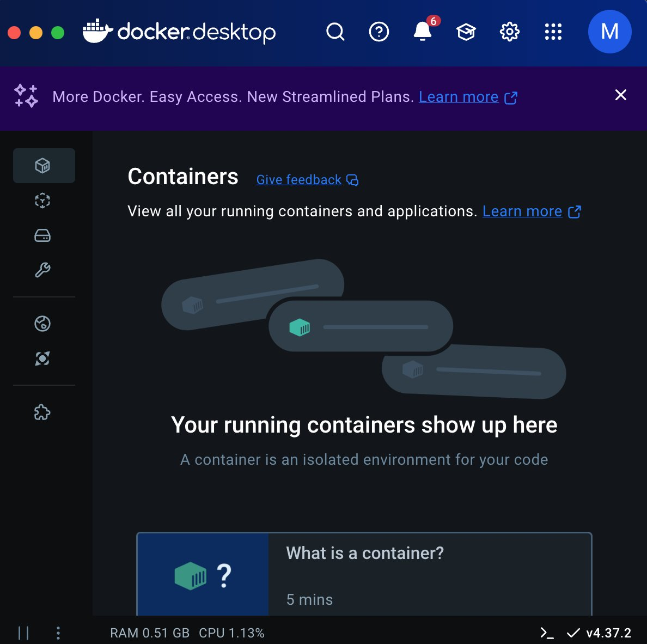647x644 pixels.
Task: Open Builds via the wrench icon
Action: click(x=42, y=270)
